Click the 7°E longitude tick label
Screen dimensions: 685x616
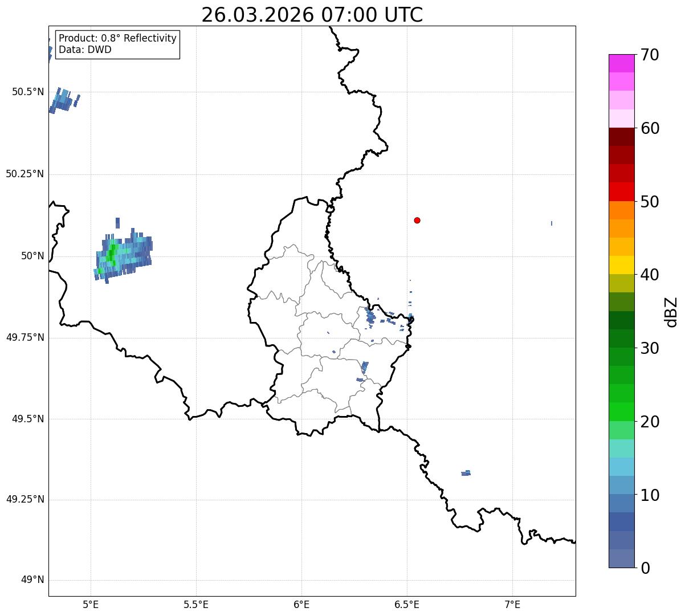(512, 605)
